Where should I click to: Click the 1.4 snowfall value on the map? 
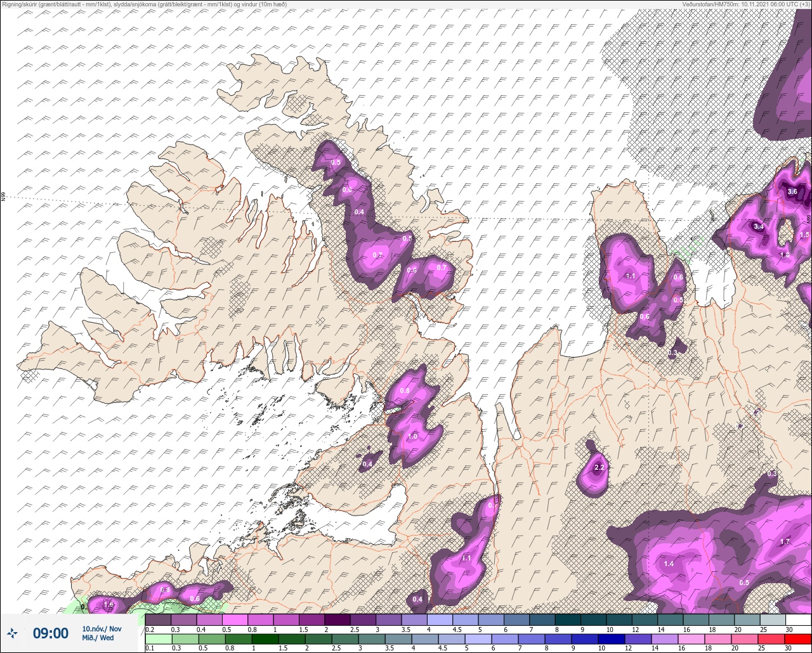669,564
